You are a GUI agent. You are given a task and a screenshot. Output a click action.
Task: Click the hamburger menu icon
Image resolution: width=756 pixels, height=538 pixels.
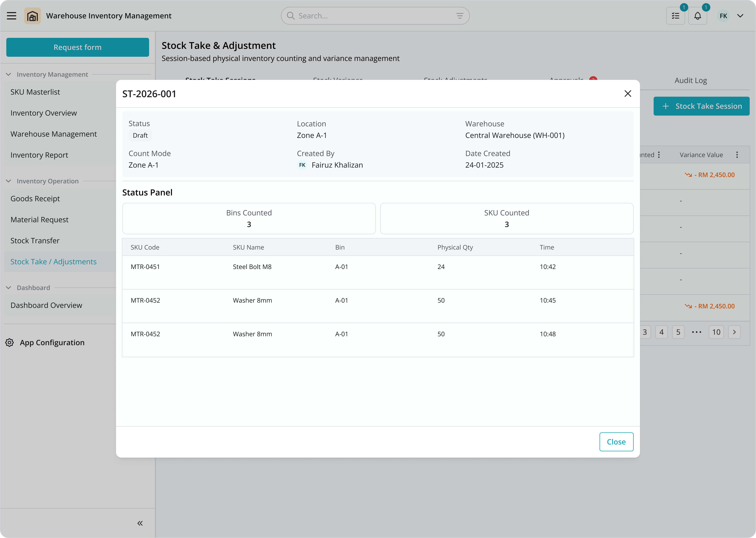12,16
